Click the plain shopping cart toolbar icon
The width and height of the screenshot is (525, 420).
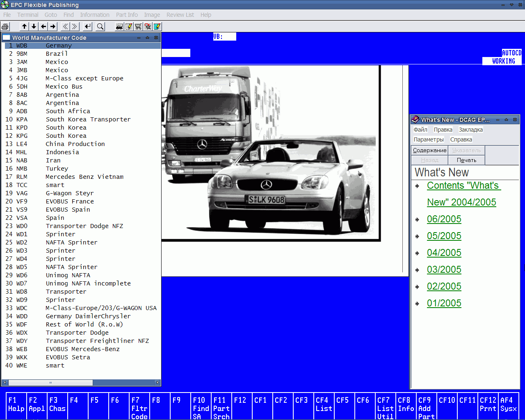click(138, 27)
